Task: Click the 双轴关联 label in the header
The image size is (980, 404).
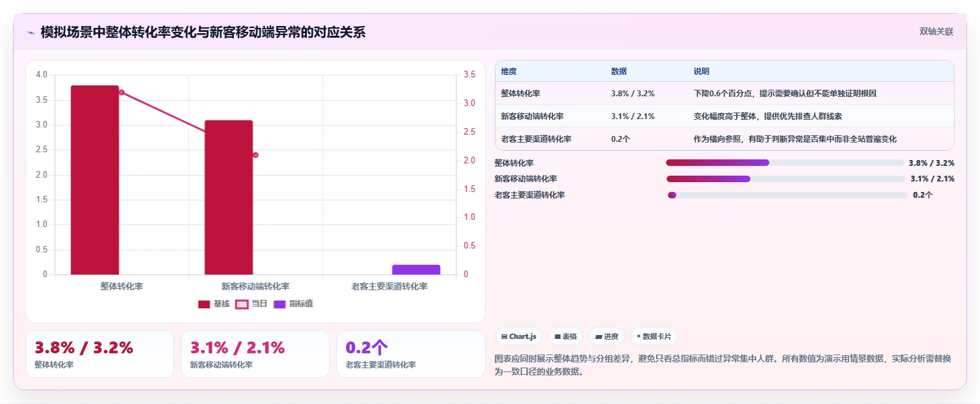Action: [936, 31]
